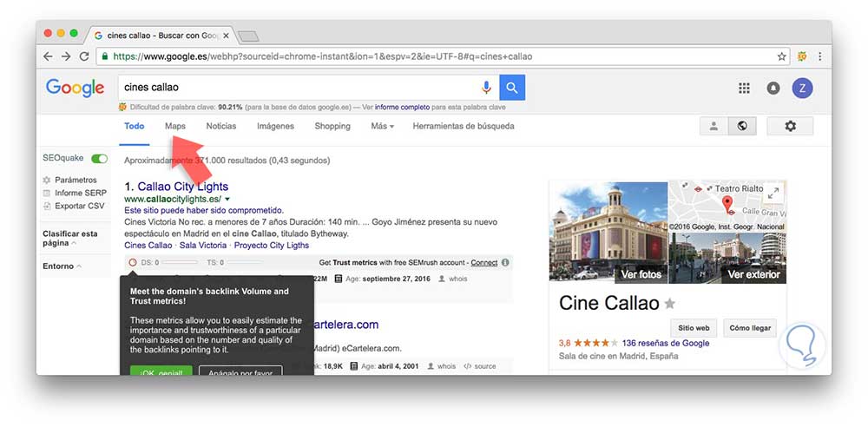Open the Google apps grid
The width and height of the screenshot is (868, 427).
click(745, 88)
